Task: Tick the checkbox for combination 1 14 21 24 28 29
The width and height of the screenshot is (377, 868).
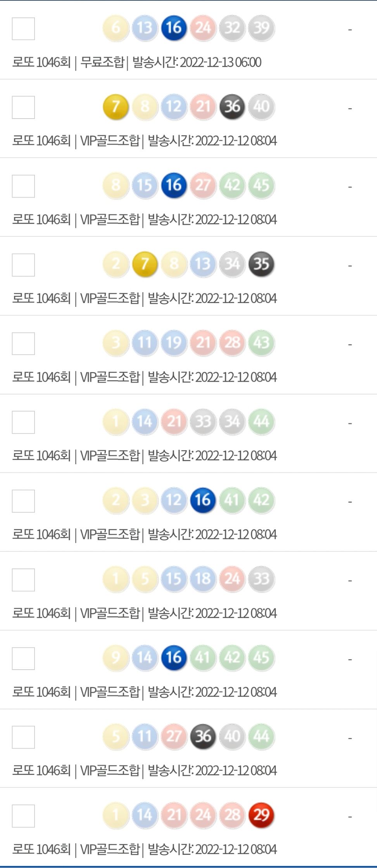Action: (x=23, y=816)
